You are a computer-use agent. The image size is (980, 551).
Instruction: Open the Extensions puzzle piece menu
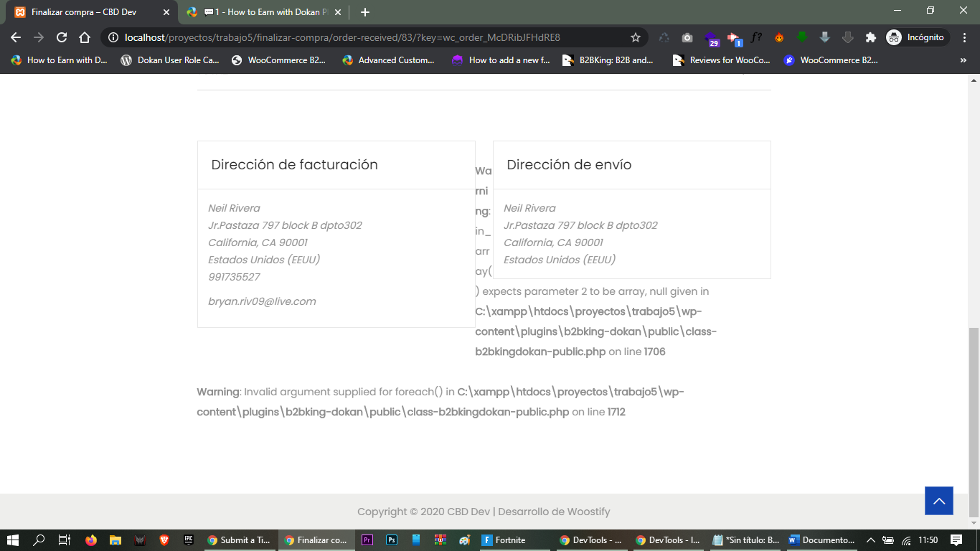(x=871, y=37)
